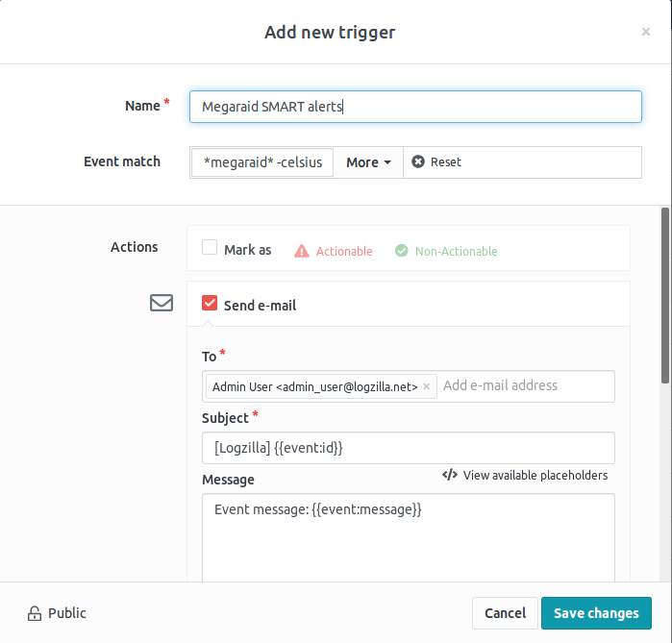
Task: Uncheck the Send e-mail checkbox
Action: 210,304
